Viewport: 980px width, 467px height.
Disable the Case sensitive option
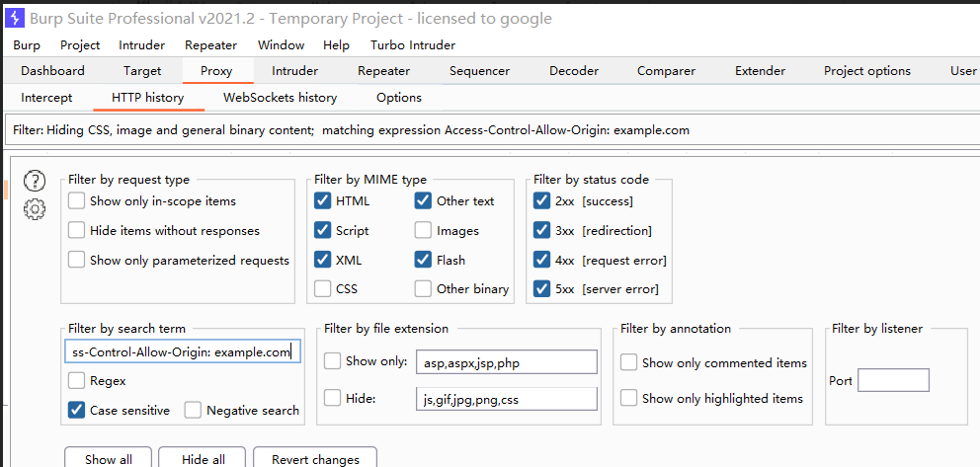click(76, 410)
